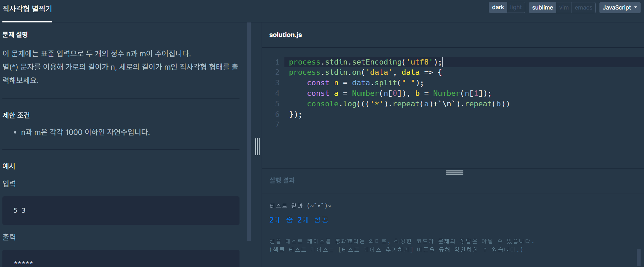Click the solution.js file tab
The width and height of the screenshot is (644, 267).
click(x=285, y=35)
